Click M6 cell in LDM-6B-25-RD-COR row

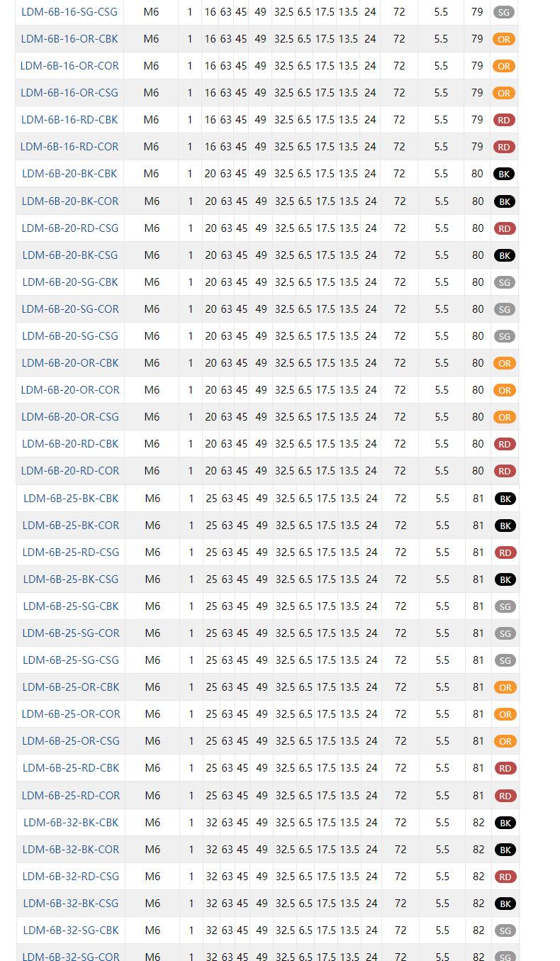point(152,796)
